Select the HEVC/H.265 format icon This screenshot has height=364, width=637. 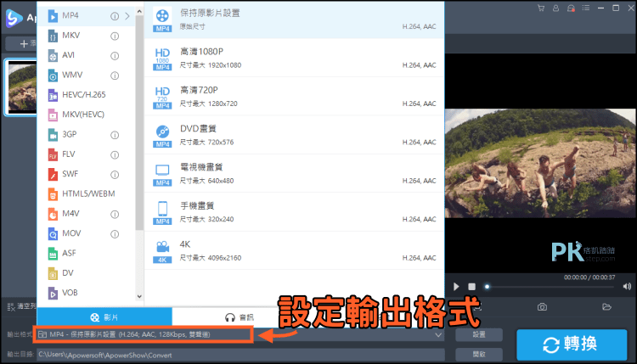tap(53, 95)
